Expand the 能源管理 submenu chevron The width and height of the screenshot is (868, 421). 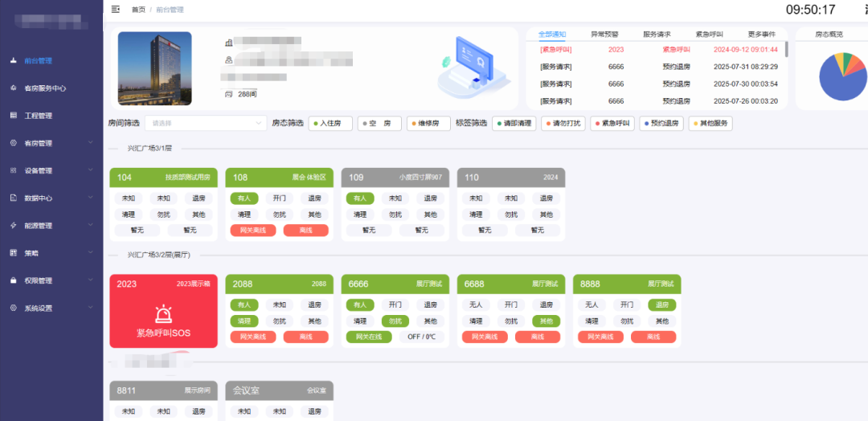point(91,225)
